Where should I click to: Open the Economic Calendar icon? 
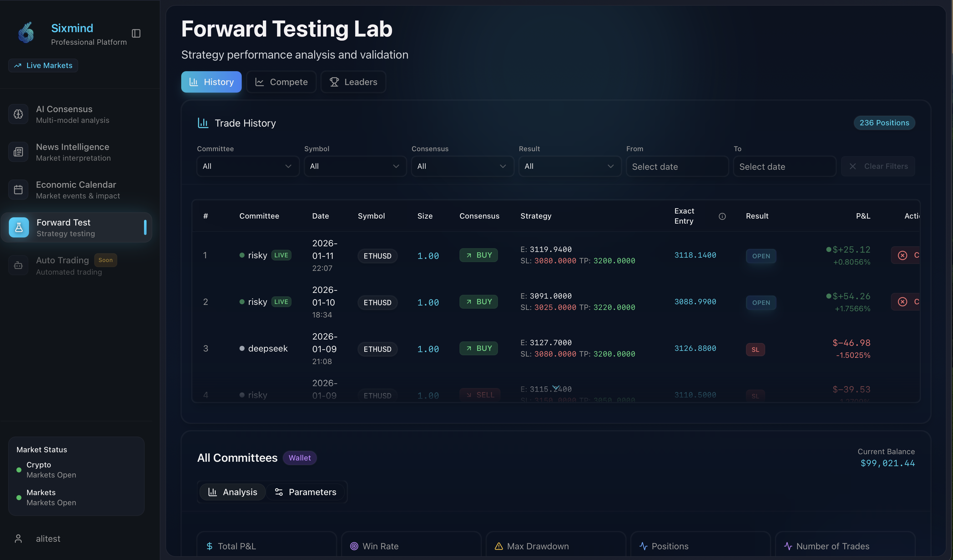18,190
